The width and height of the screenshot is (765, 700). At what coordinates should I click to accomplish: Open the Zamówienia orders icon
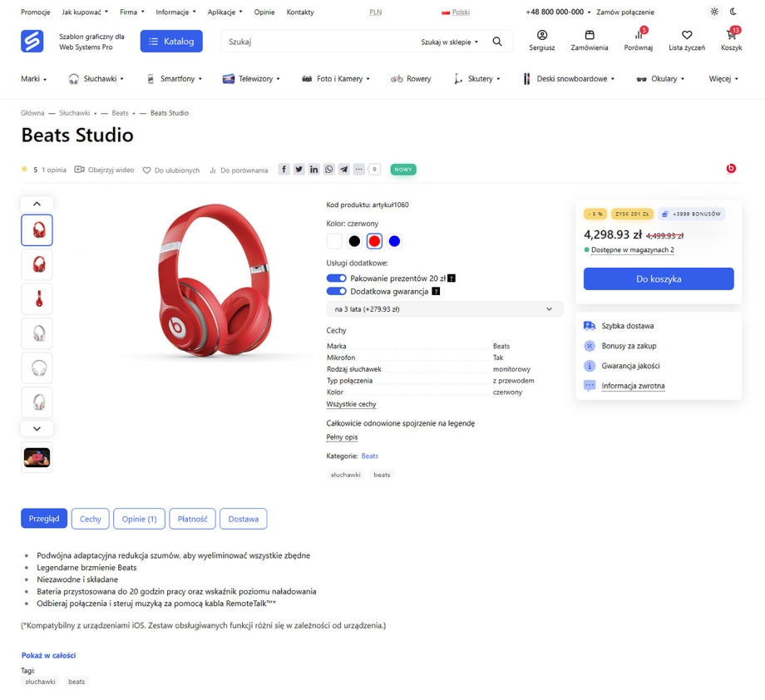click(590, 36)
